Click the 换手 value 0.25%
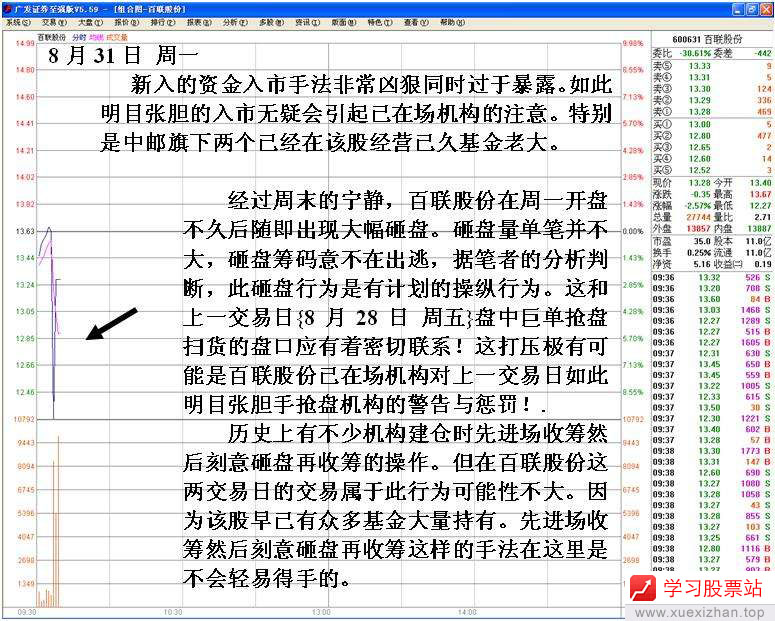This screenshot has height=621, width=775. [698, 253]
